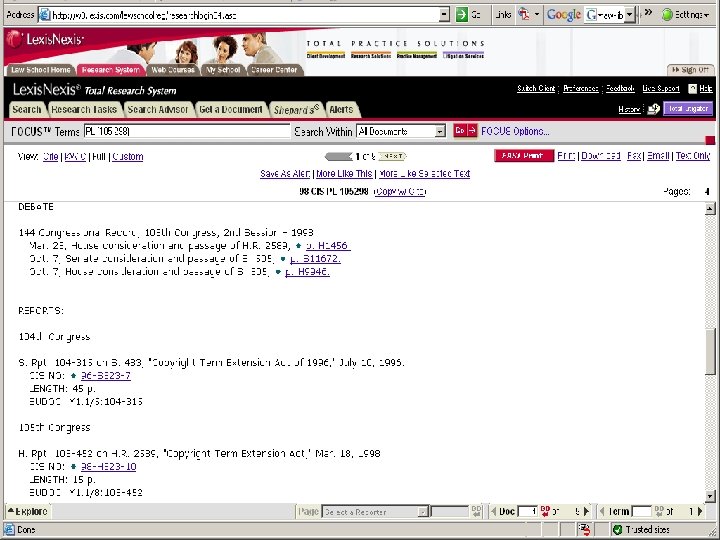Viewport: 720px width, 540px height.
Task: Click the small red square below FOCUS bar
Action: pyautogui.click(x=710, y=140)
